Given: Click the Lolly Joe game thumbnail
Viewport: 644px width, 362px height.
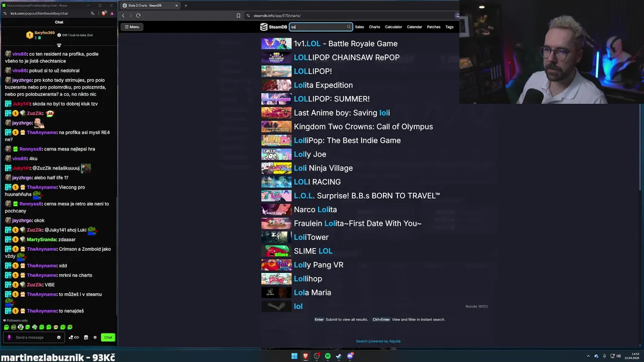Looking at the screenshot, I should pyautogui.click(x=276, y=154).
